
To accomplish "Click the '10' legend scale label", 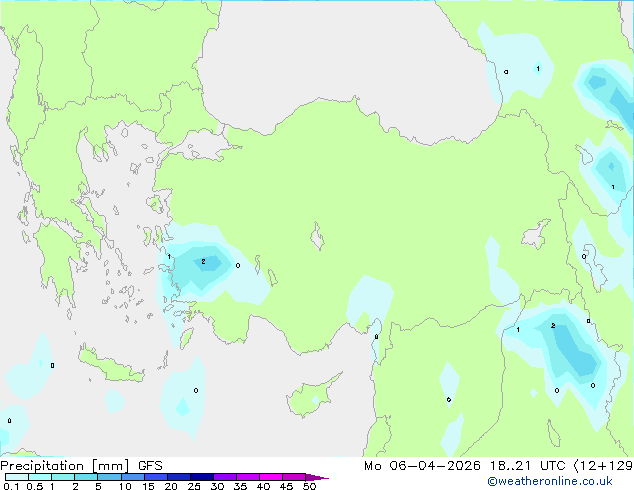I will click(x=125, y=486).
